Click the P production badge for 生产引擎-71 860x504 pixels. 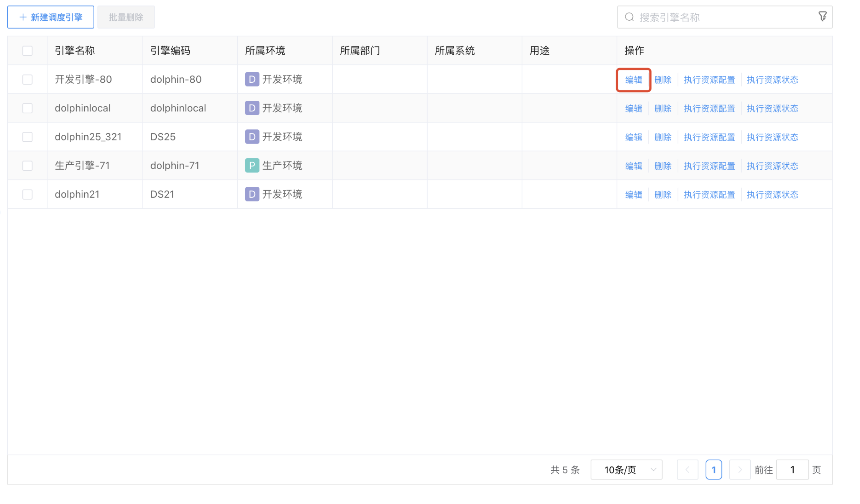tap(252, 165)
